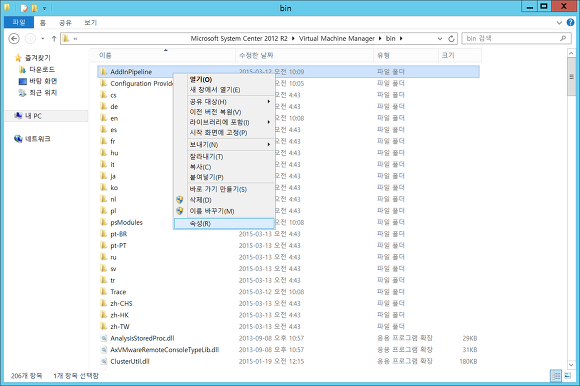Image resolution: width=580 pixels, height=386 pixels.
Task: Choose 삭제(D) in context menu
Action: point(224,200)
